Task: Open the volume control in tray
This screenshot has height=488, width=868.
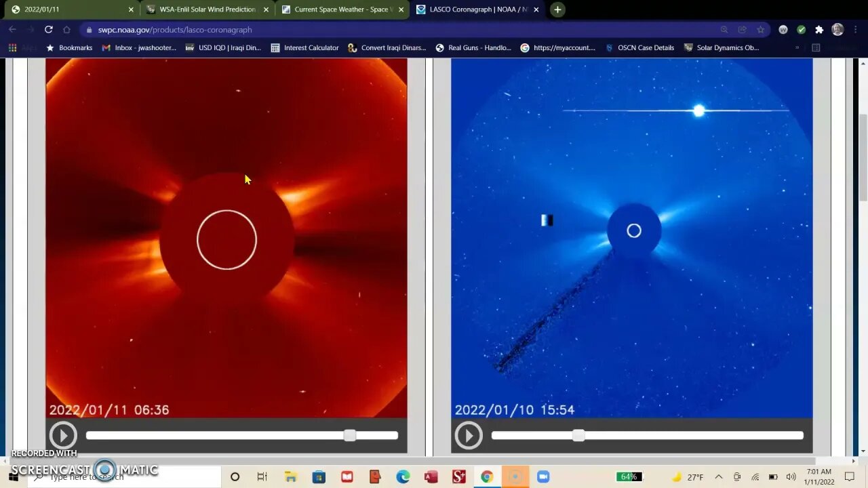Action: pos(791,477)
